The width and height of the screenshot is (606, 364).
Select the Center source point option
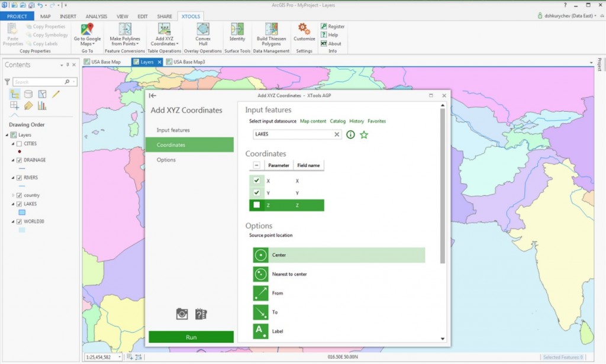click(339, 255)
